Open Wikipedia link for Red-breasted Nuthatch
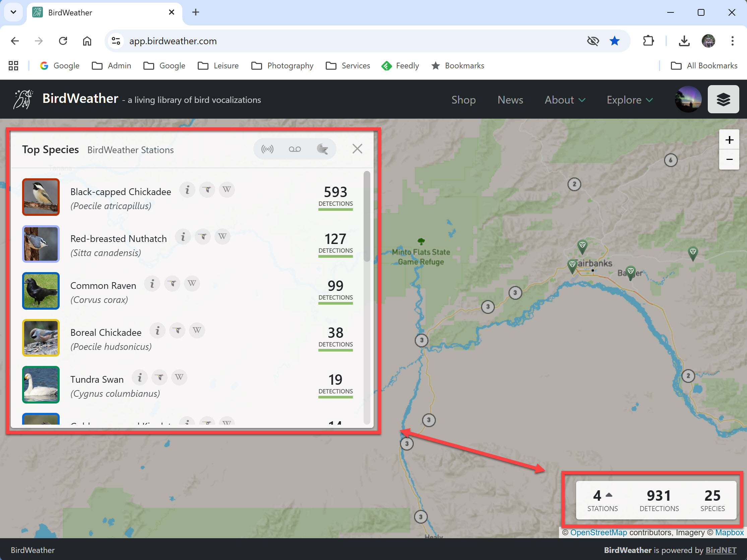 coord(222,236)
